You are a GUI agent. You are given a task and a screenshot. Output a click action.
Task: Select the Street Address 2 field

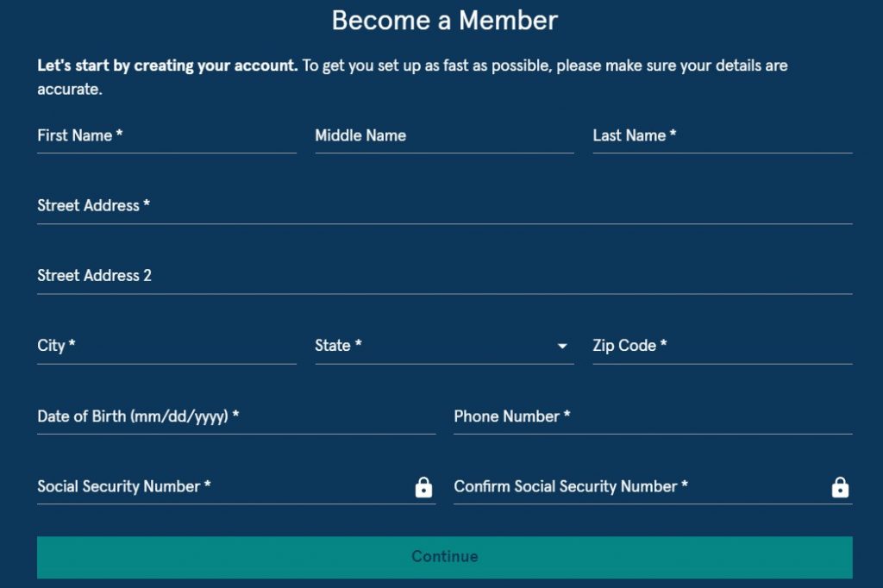click(445, 276)
